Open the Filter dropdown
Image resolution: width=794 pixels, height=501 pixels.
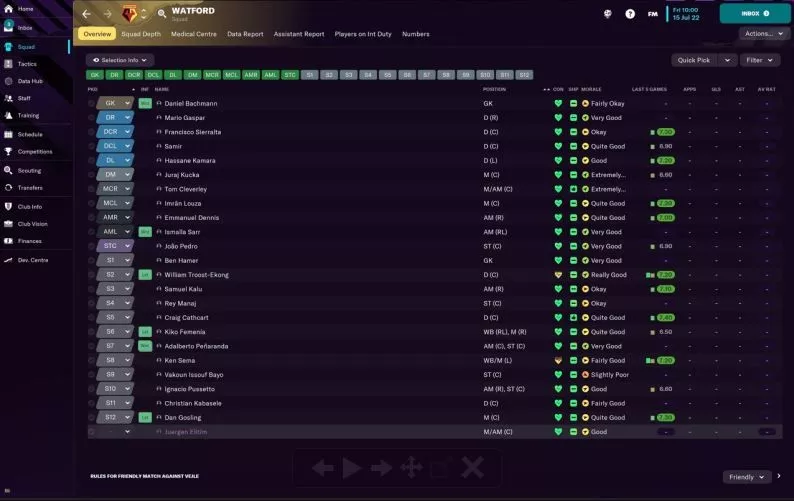[760, 60]
